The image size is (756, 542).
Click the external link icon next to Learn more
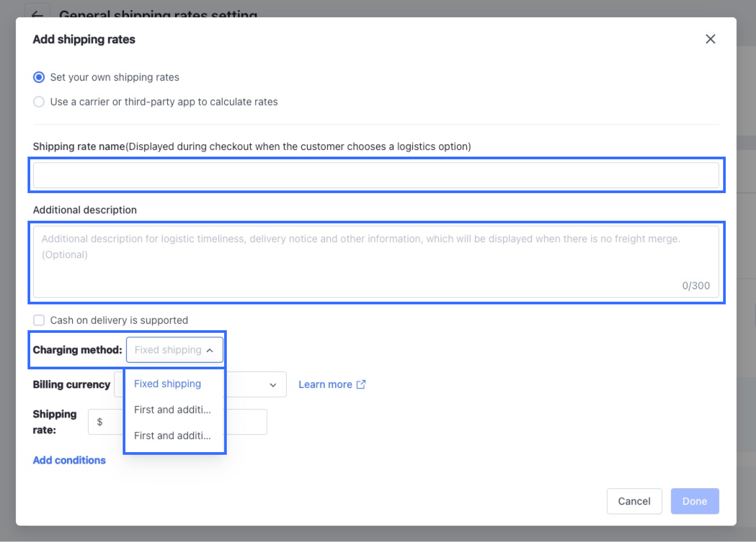coord(361,384)
